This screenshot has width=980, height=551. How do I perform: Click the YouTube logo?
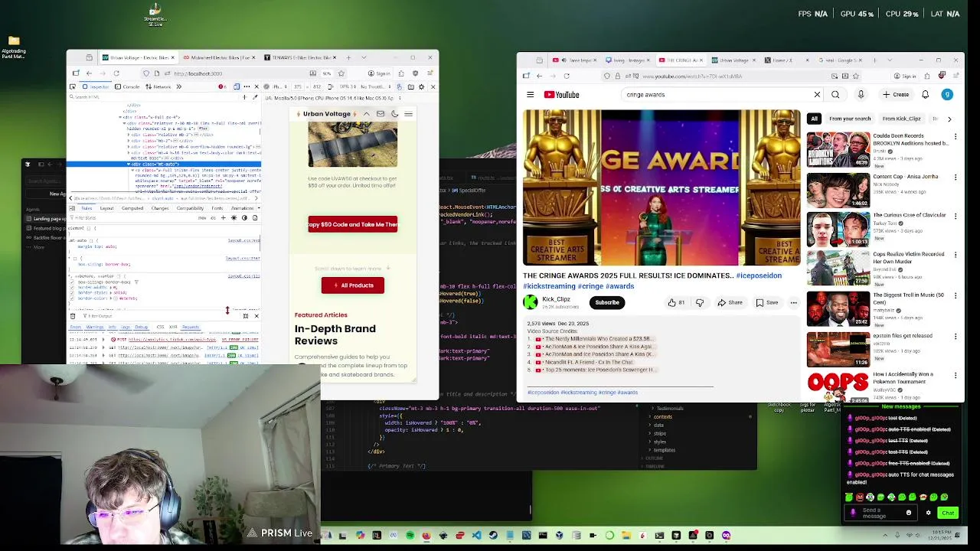[x=562, y=95]
